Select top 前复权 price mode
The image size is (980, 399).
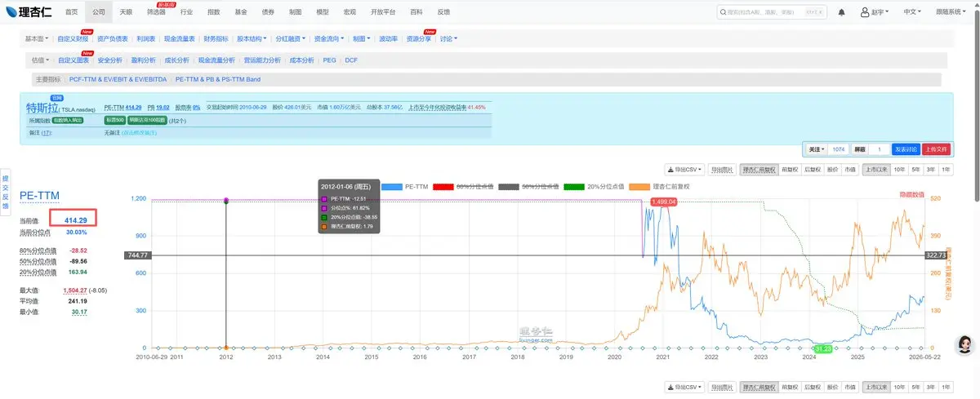pos(789,170)
